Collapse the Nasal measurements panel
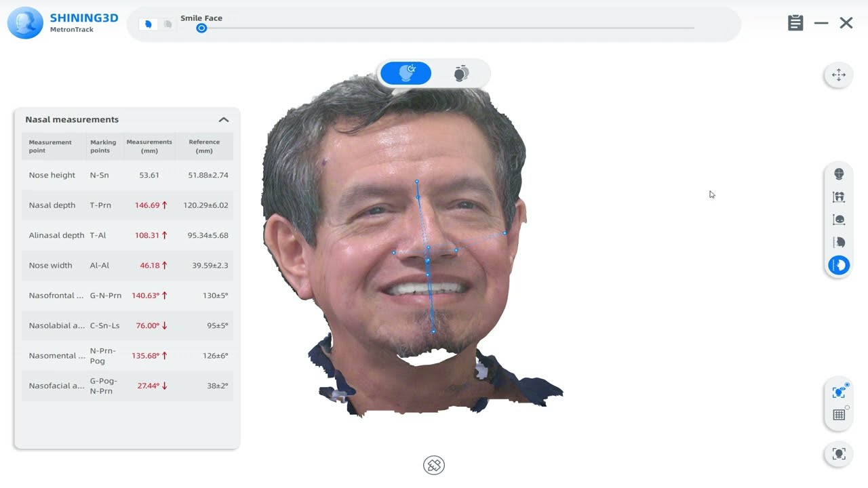This screenshot has width=868, height=488. click(224, 119)
